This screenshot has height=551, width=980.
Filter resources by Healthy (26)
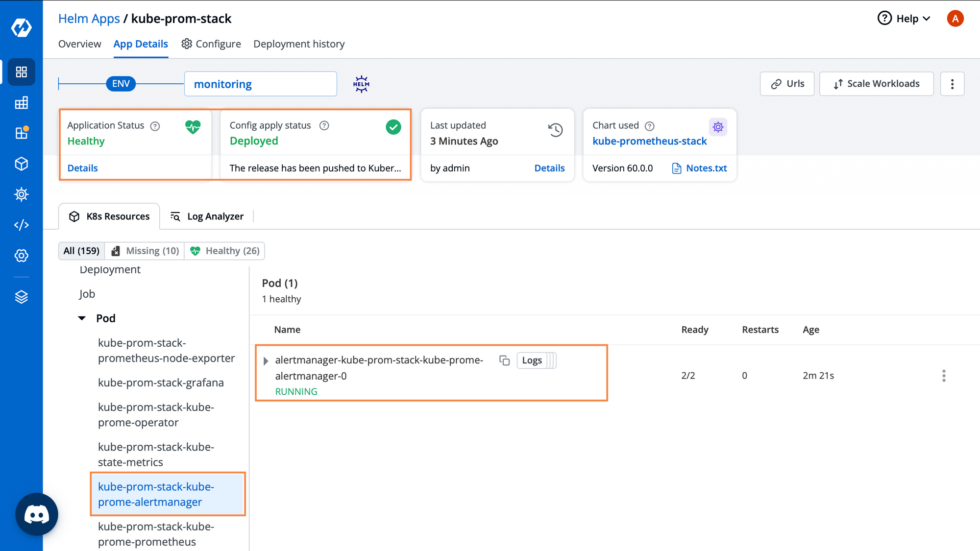(x=224, y=251)
